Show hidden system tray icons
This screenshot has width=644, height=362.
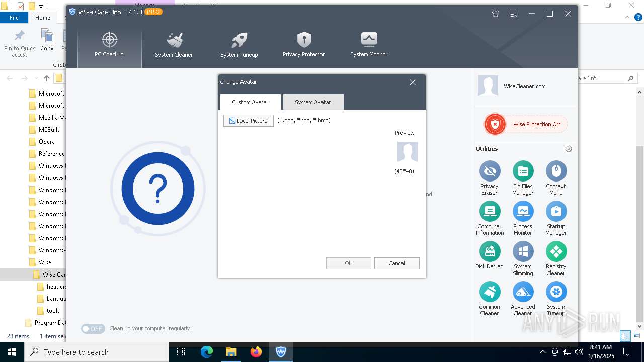pos(542,352)
